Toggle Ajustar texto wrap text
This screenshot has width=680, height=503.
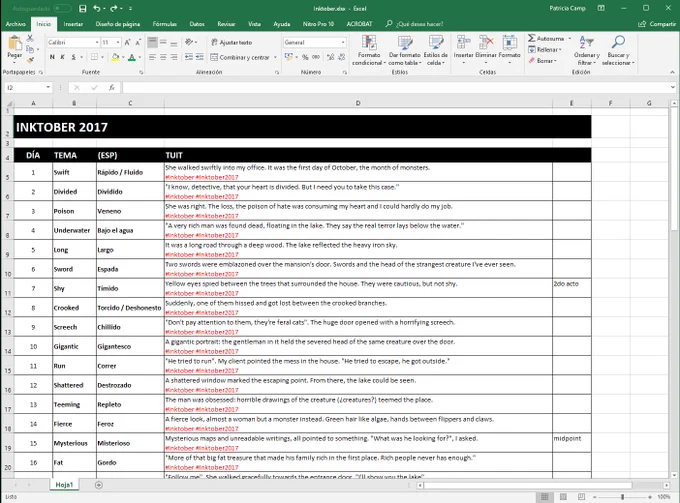click(232, 42)
